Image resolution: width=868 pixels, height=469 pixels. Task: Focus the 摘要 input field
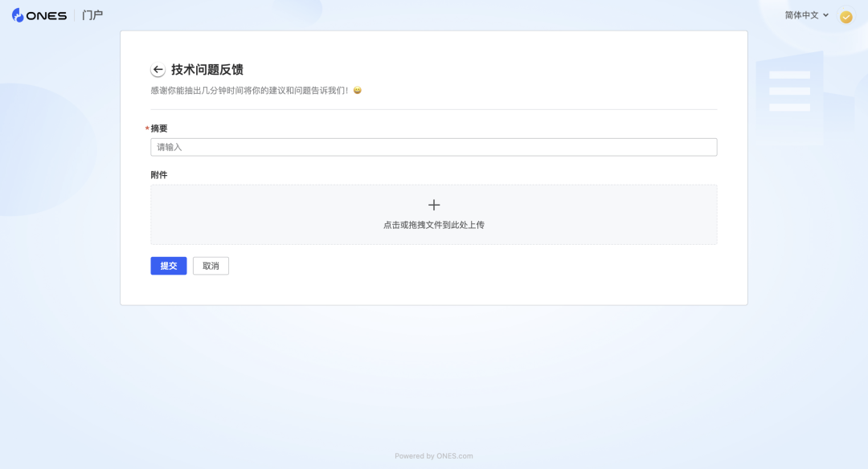tap(433, 147)
